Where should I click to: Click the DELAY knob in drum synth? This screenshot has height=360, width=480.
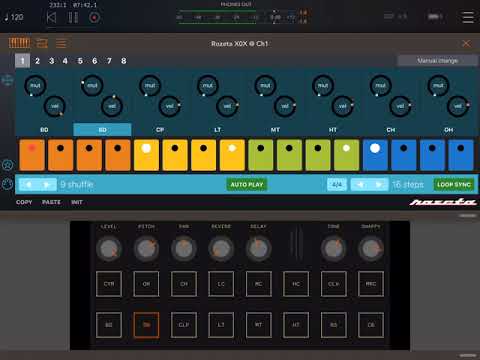click(258, 249)
